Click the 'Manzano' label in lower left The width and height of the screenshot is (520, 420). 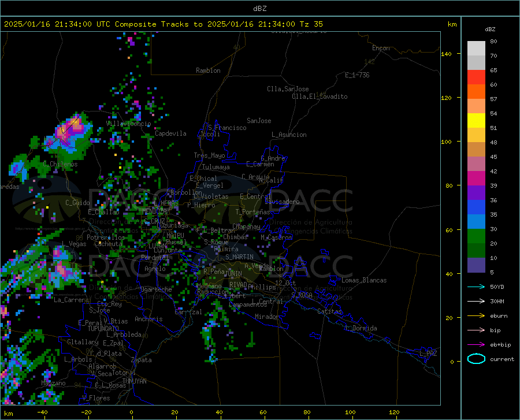pos(53,383)
